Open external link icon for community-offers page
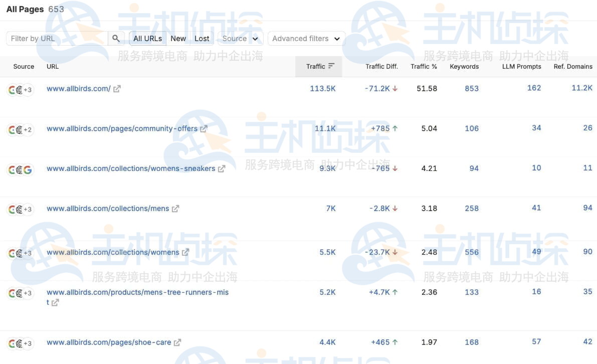Viewport: 597px width, 364px height. pos(204,129)
